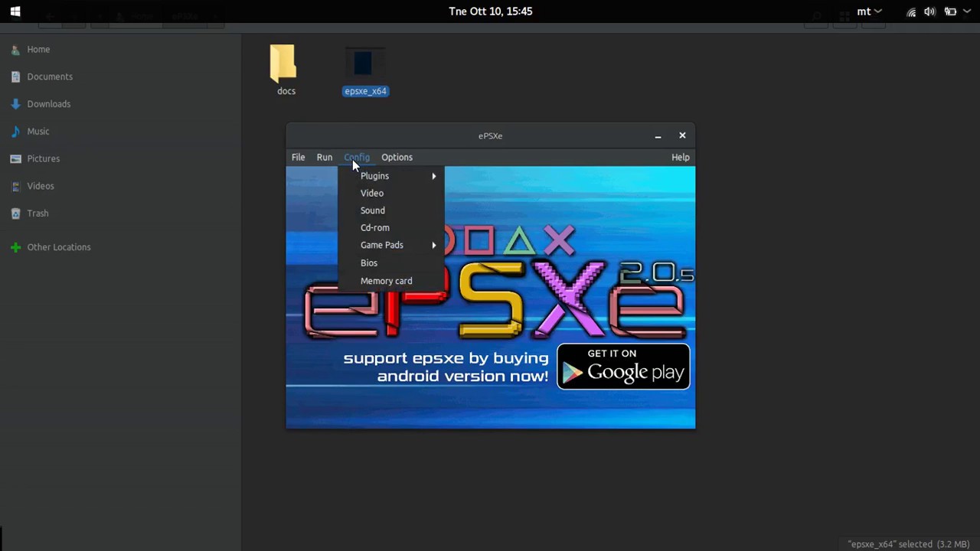This screenshot has height=551, width=980.
Task: Click the Pictures sidebar icon
Action: coord(15,158)
